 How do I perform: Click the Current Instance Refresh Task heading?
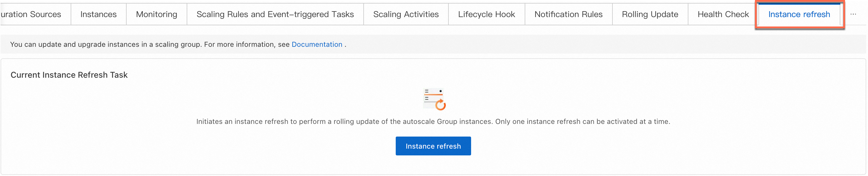point(69,75)
